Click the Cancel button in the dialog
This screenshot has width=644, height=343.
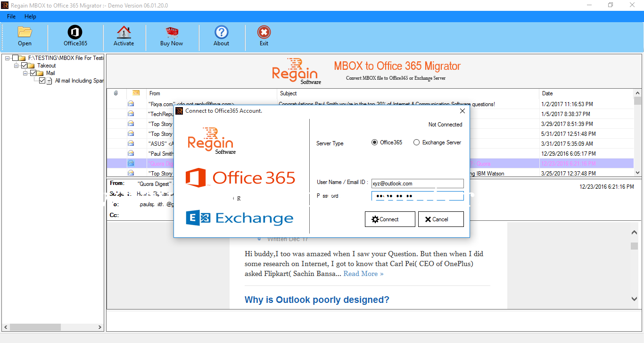[441, 219]
